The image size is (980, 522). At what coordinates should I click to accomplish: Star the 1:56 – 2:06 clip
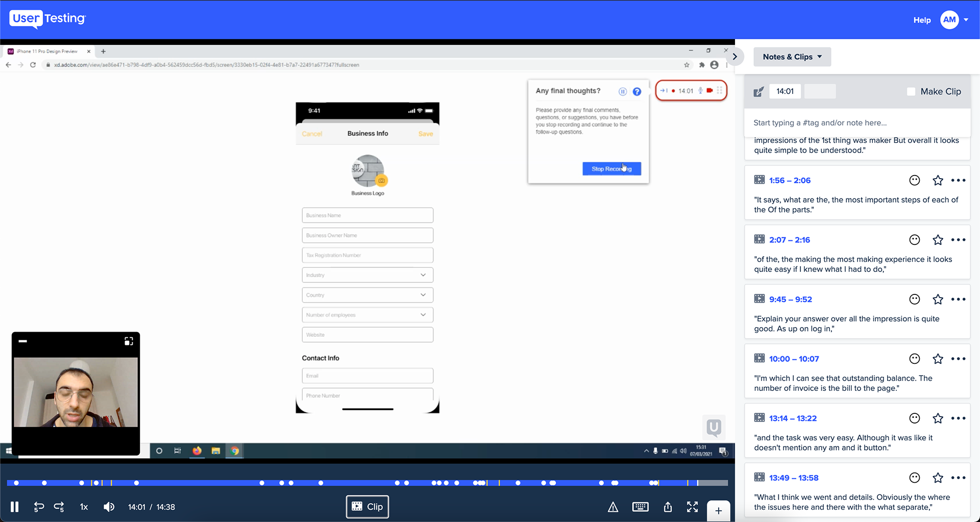[x=938, y=180]
